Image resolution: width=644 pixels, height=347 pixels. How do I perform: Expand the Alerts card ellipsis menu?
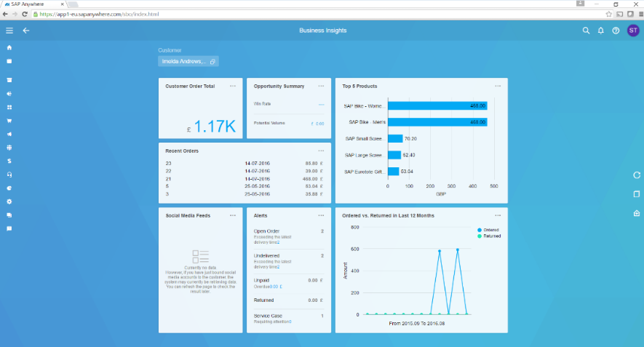tap(321, 215)
